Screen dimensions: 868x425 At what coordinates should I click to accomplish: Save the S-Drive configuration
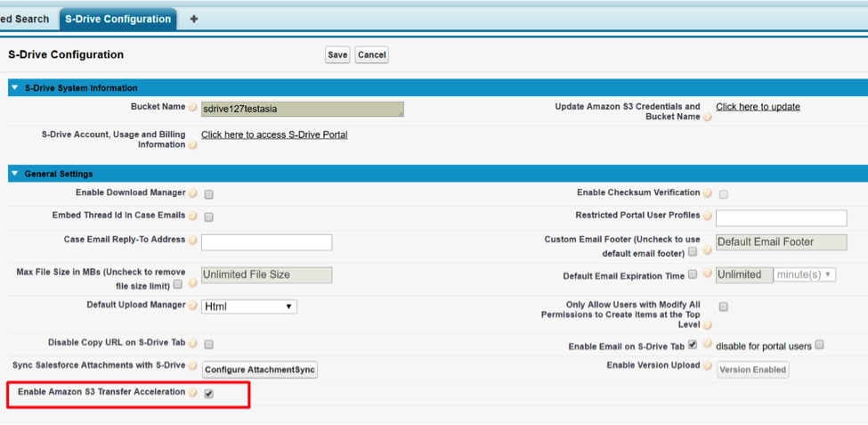click(337, 55)
